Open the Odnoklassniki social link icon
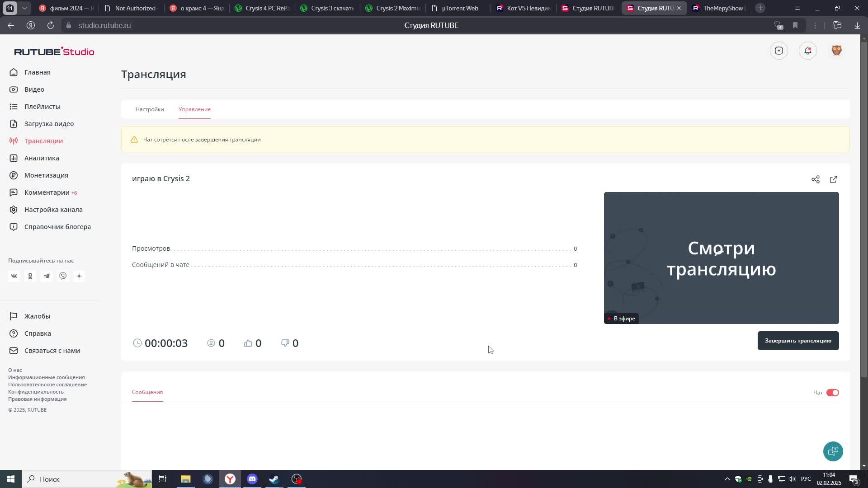Image resolution: width=868 pixels, height=488 pixels. point(30,276)
